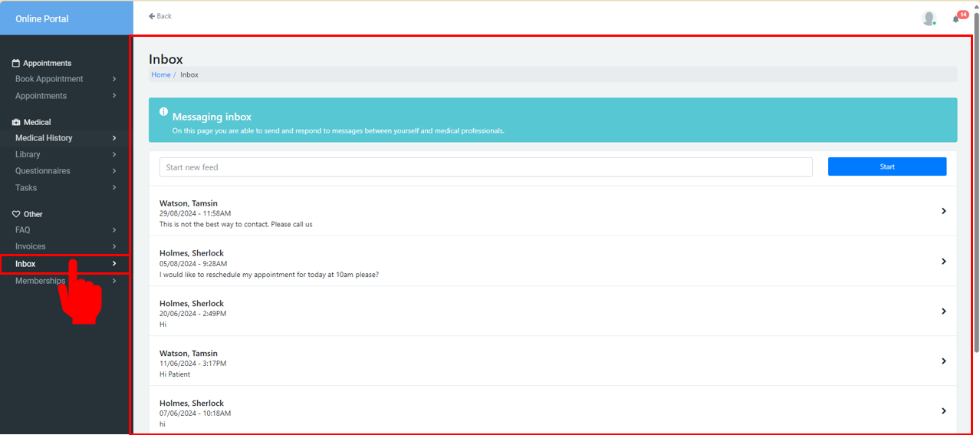Image resolution: width=980 pixels, height=435 pixels.
Task: Open the Library sidebar menu
Action: [28, 154]
